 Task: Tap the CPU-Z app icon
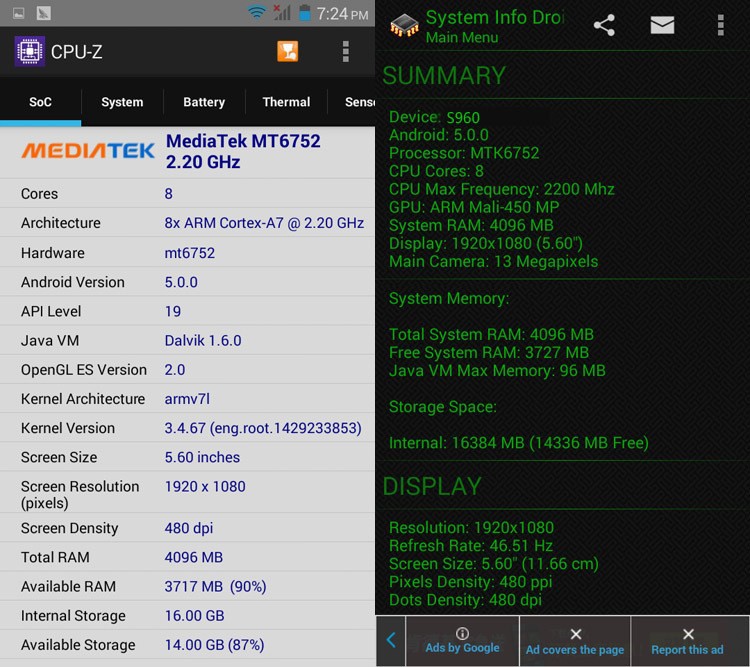(x=29, y=51)
